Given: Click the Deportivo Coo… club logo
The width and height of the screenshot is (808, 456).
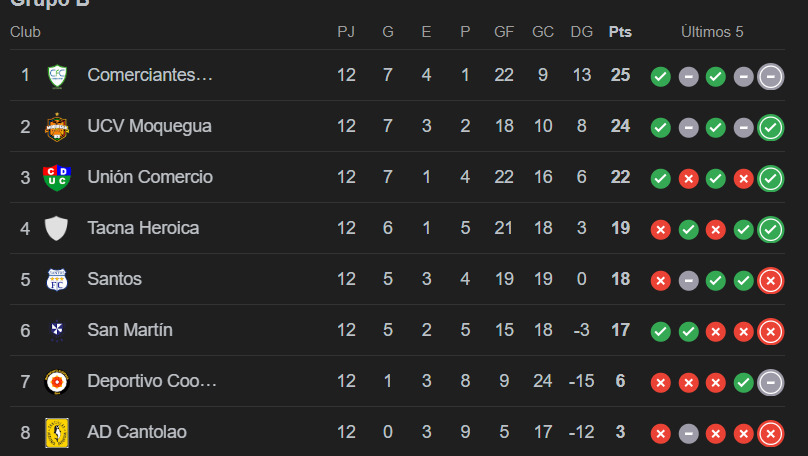Looking at the screenshot, I should click(57, 382).
